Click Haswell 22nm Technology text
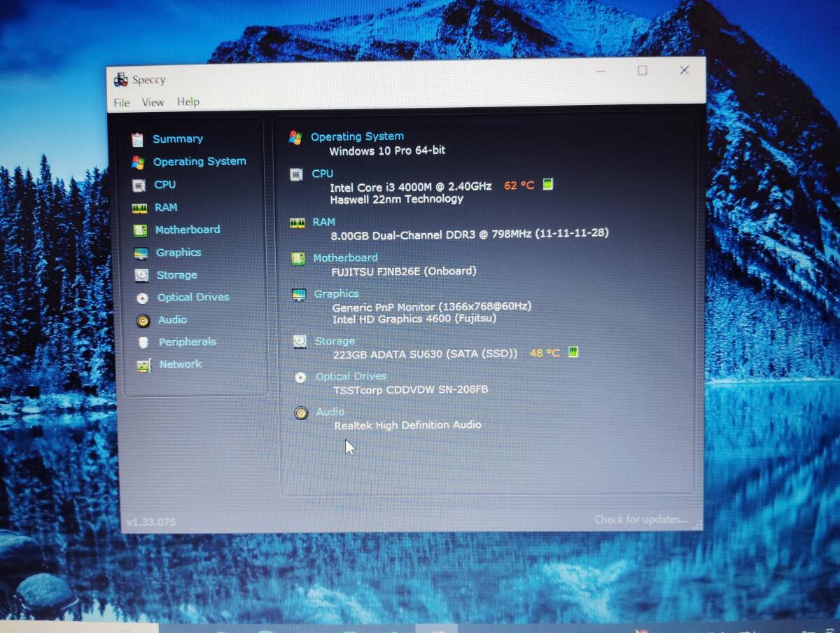840x633 pixels. point(397,199)
